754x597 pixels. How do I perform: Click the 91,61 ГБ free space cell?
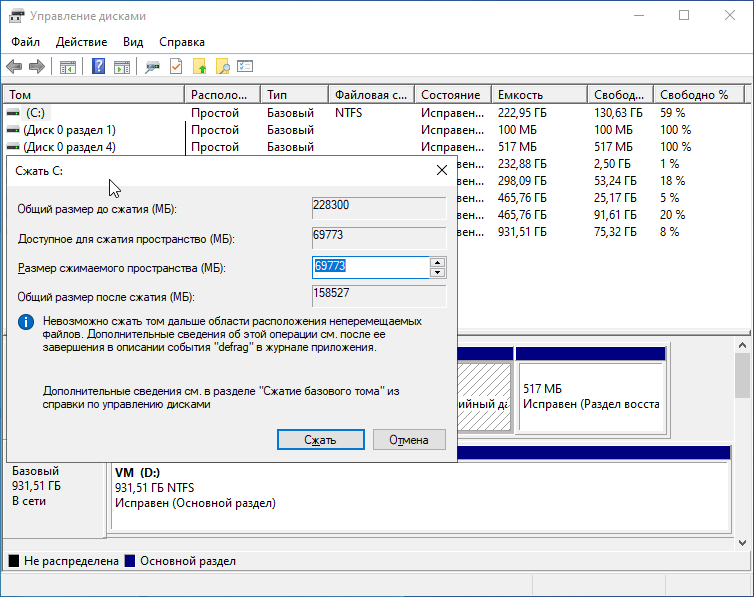pos(615,215)
